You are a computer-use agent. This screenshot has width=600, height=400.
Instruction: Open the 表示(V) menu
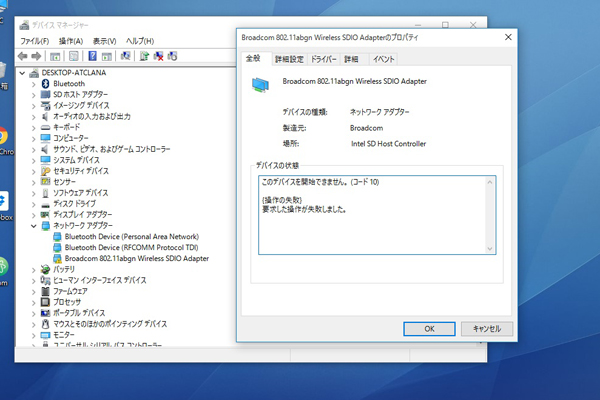tap(104, 41)
